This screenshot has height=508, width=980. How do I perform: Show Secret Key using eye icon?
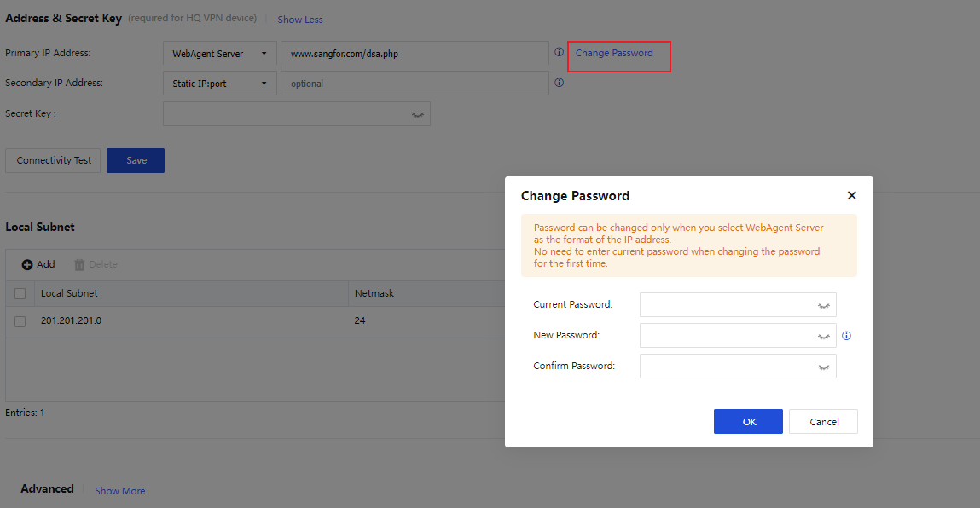tap(418, 114)
